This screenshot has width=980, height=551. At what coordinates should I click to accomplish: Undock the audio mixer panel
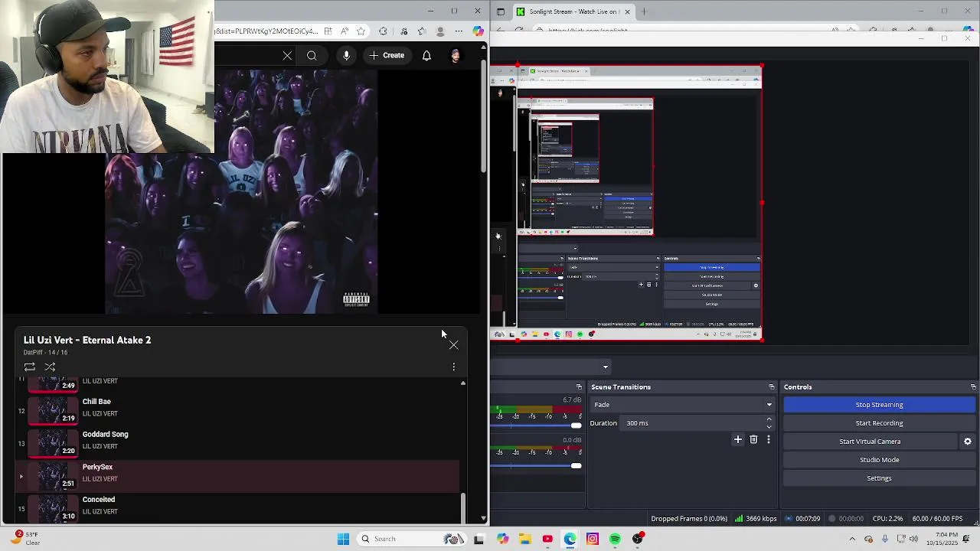[x=579, y=387]
